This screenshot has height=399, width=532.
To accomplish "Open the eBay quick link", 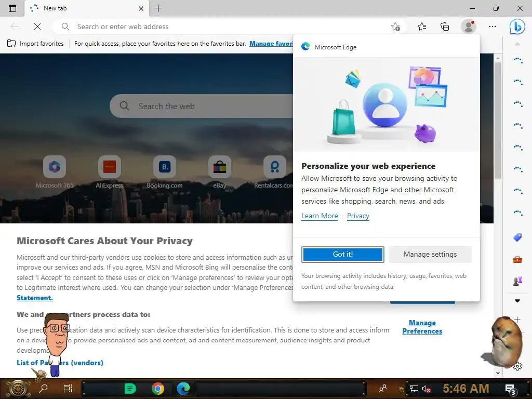I will pos(220,171).
